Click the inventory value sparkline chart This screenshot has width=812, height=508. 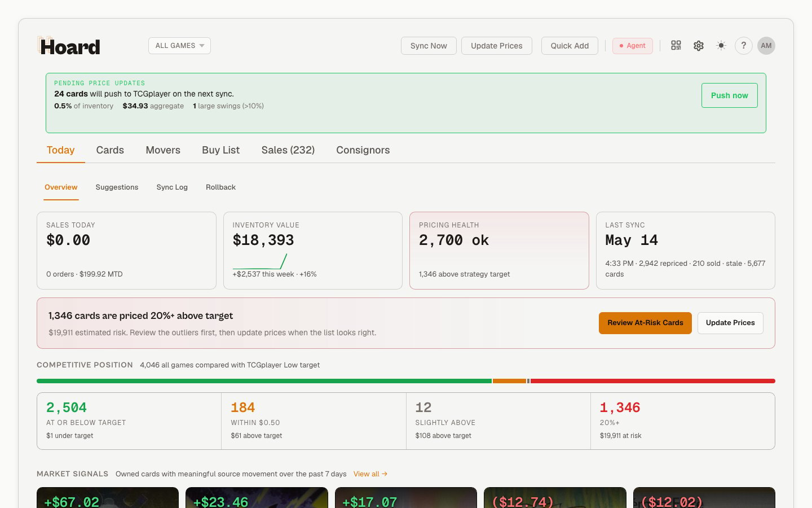tap(260, 261)
